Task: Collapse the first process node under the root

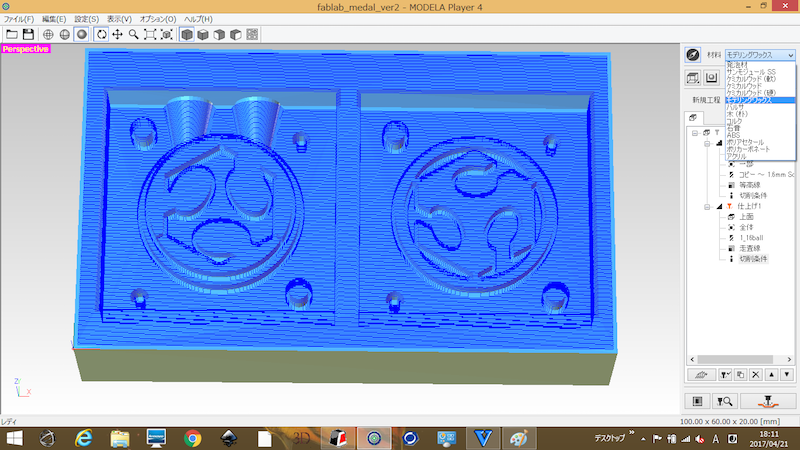Action: pos(707,143)
